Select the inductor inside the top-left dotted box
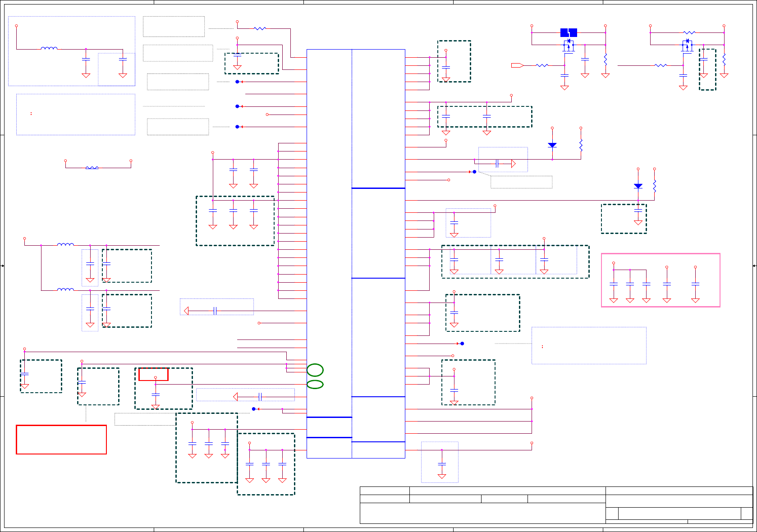Image resolution: width=757 pixels, height=532 pixels. [x=49, y=48]
